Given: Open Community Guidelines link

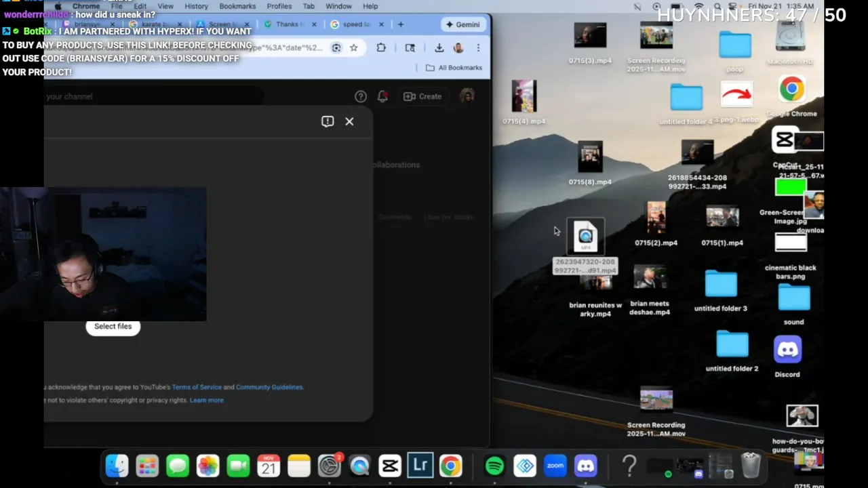Looking at the screenshot, I should coord(269,387).
